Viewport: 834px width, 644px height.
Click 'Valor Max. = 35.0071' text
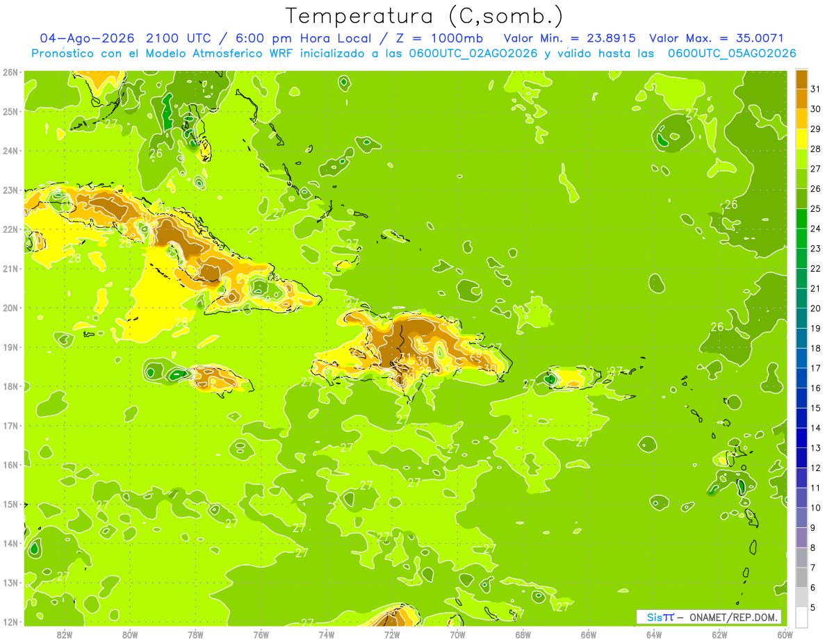[x=717, y=38]
